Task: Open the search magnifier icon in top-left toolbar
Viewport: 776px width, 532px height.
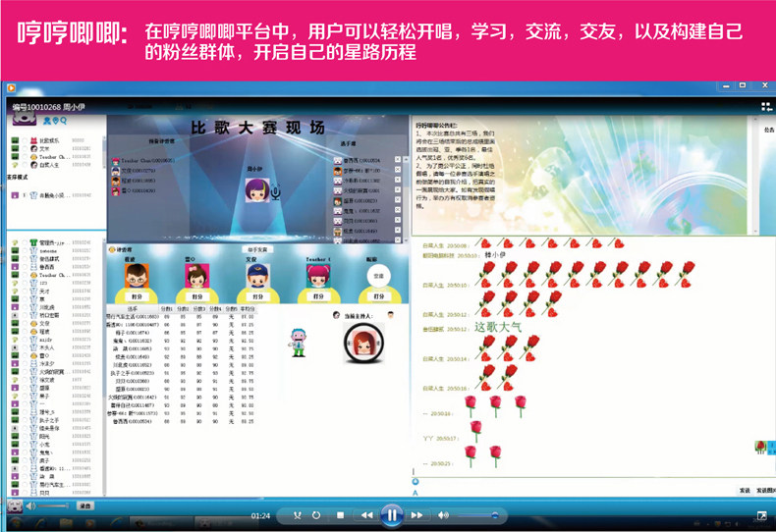Action: pos(63,120)
